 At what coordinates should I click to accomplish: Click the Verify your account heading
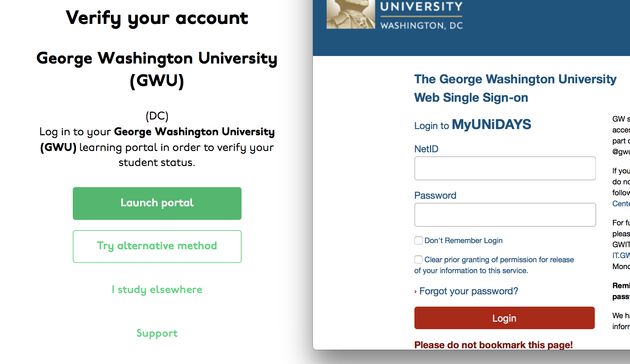pyautogui.click(x=157, y=18)
